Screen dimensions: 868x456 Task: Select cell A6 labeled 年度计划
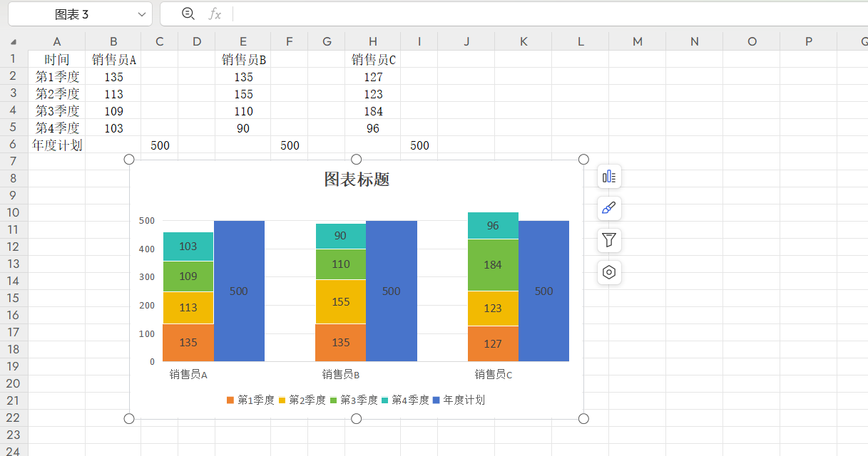pyautogui.click(x=57, y=145)
